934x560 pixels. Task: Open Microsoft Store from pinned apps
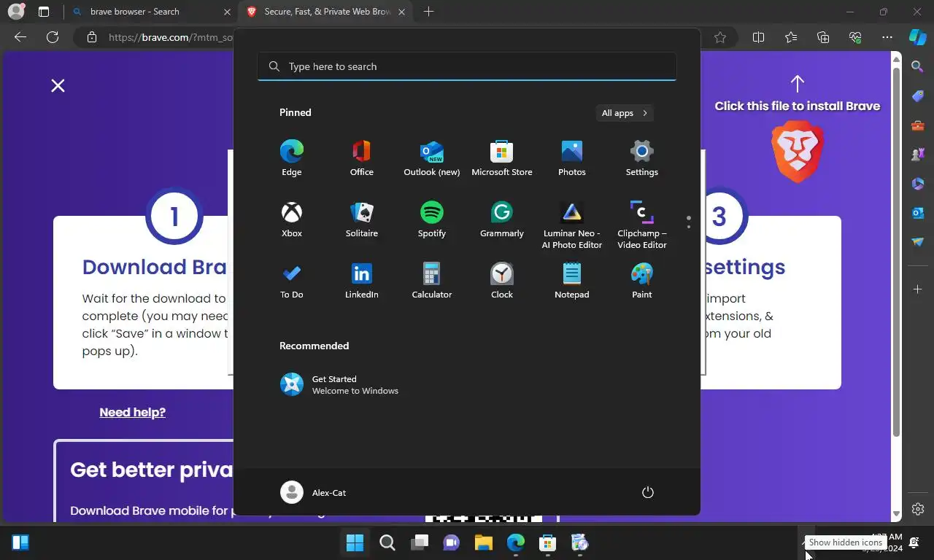click(x=501, y=158)
